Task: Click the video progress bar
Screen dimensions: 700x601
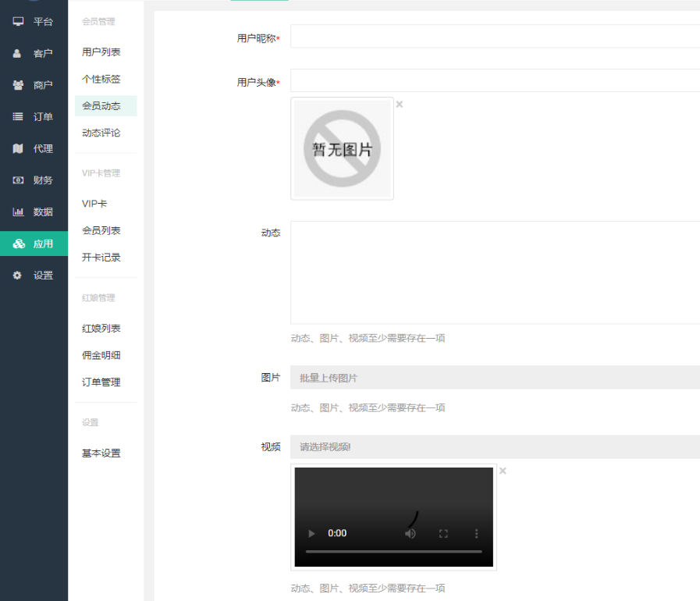Action: [394, 552]
